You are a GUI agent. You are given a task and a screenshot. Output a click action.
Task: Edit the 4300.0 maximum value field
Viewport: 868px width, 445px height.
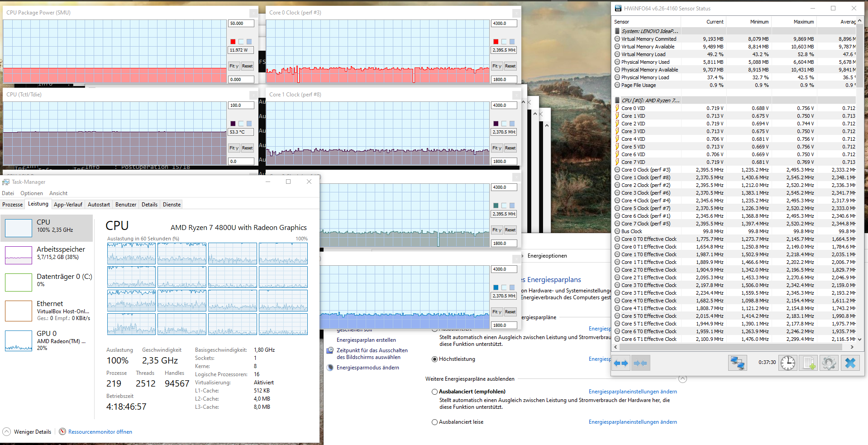pos(504,23)
